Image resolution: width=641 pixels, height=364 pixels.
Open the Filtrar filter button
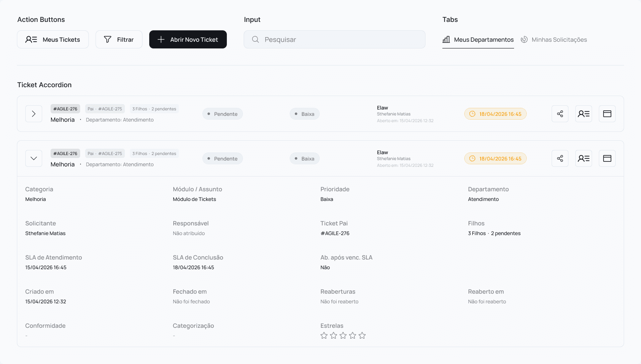coord(119,40)
